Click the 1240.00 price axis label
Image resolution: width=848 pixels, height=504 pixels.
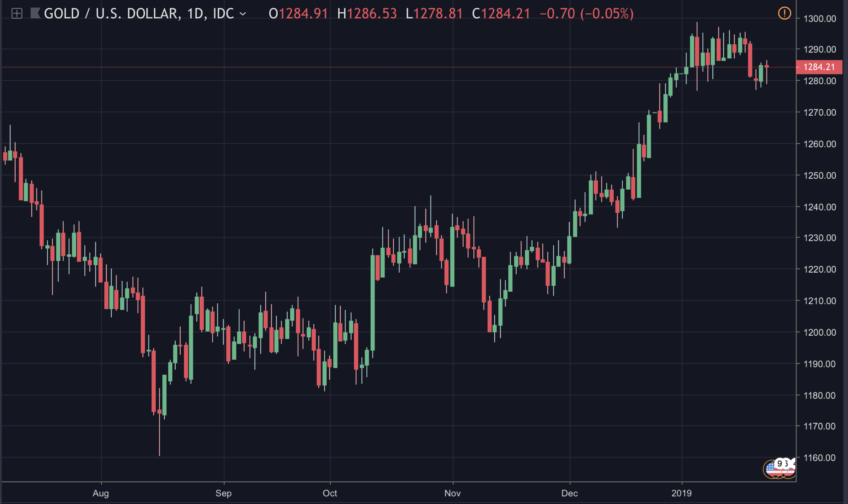(820, 207)
